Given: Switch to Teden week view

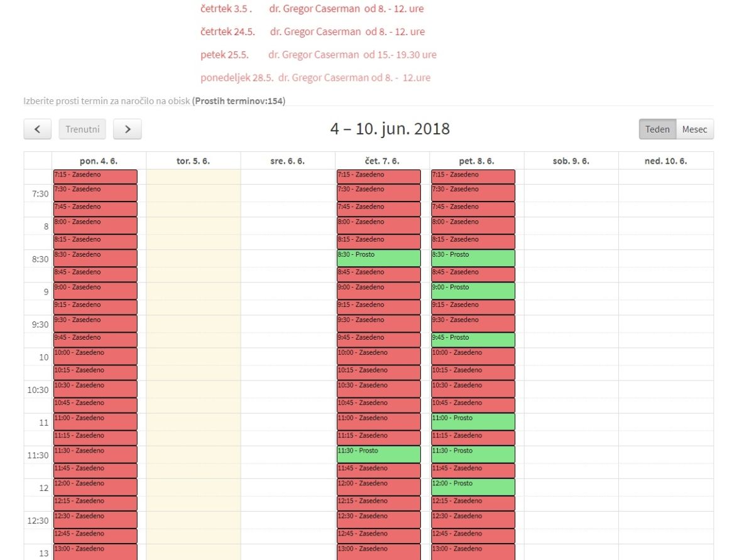Looking at the screenshot, I should [657, 129].
